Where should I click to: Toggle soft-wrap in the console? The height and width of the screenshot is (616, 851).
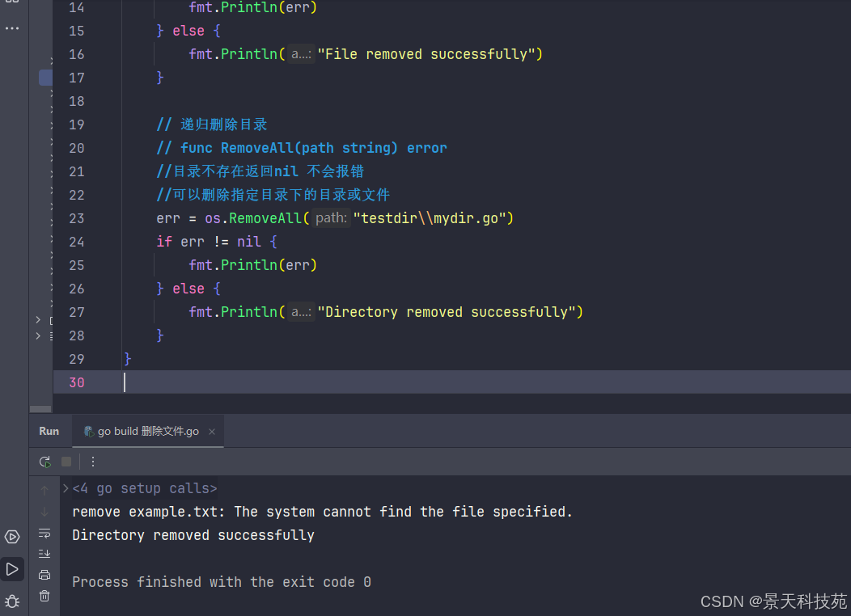point(44,533)
